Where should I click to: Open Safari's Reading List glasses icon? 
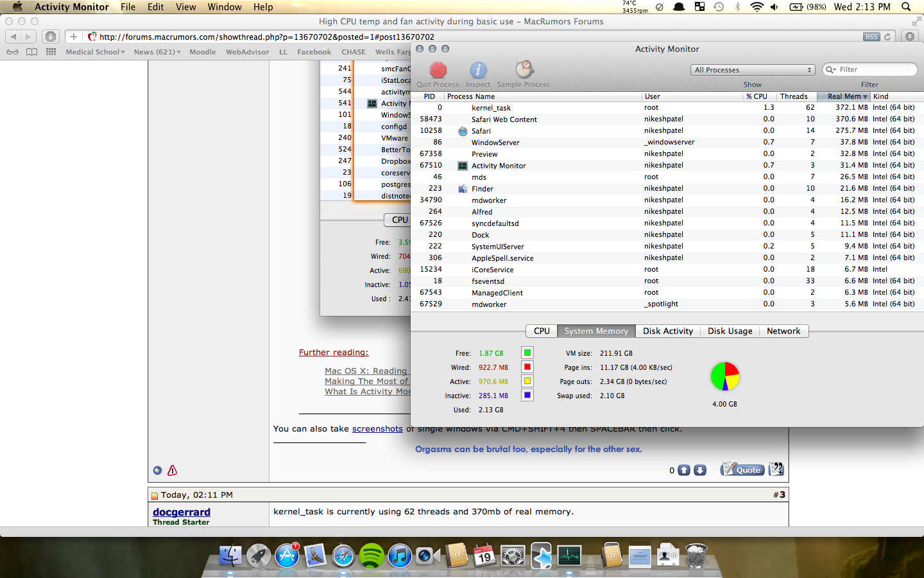coord(12,52)
